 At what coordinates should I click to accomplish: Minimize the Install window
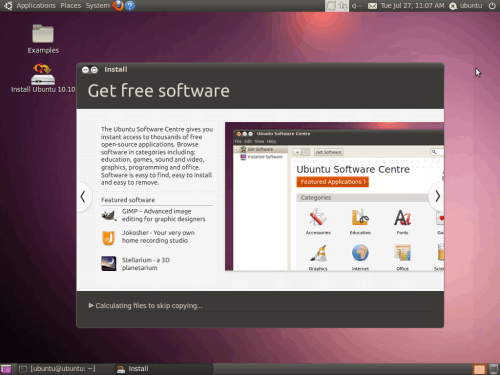pos(85,69)
